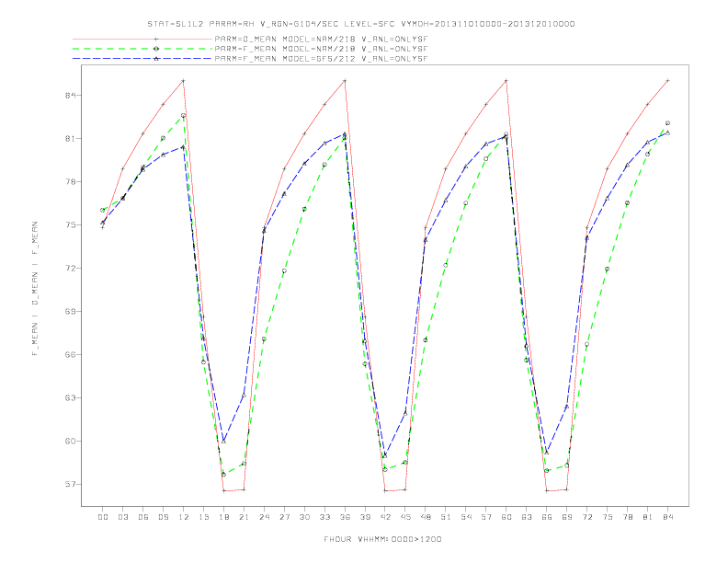Click x-axis forecast hour label 27
This screenshot has height=563, width=728.
coord(285,517)
